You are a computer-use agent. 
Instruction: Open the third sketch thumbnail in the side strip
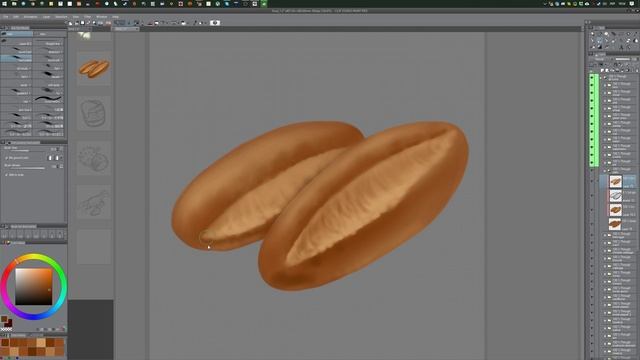[x=94, y=158]
